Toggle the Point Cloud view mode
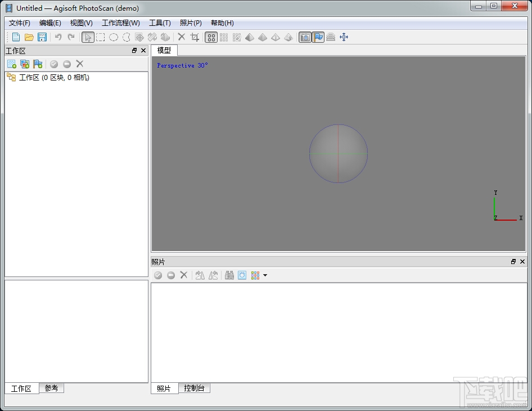 coord(211,37)
